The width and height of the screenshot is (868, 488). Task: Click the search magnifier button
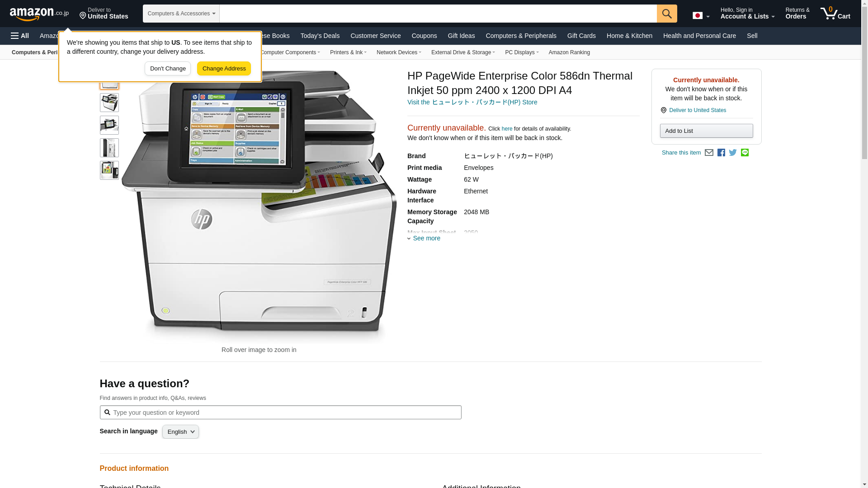pos(666,14)
